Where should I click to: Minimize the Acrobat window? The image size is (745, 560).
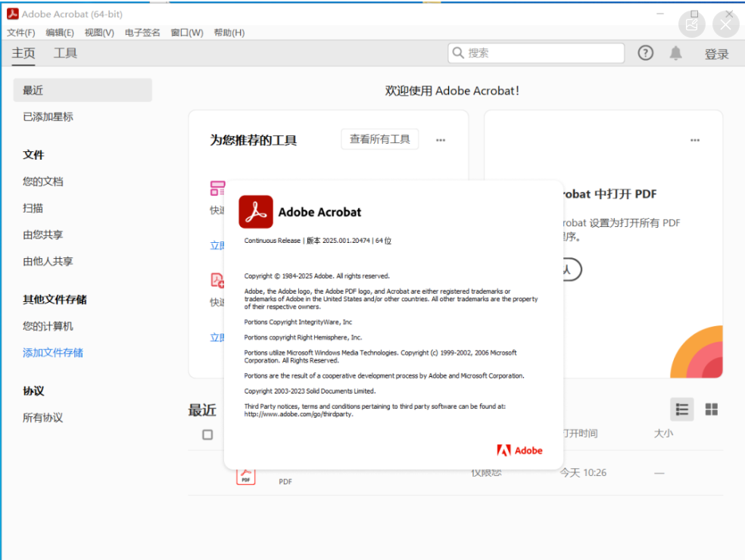pos(660,14)
